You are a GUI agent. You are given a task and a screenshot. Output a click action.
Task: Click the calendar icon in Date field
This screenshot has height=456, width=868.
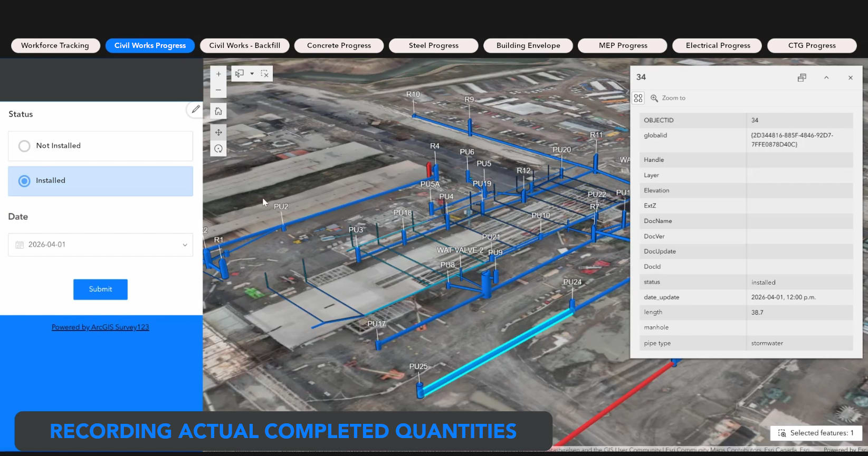pos(20,245)
